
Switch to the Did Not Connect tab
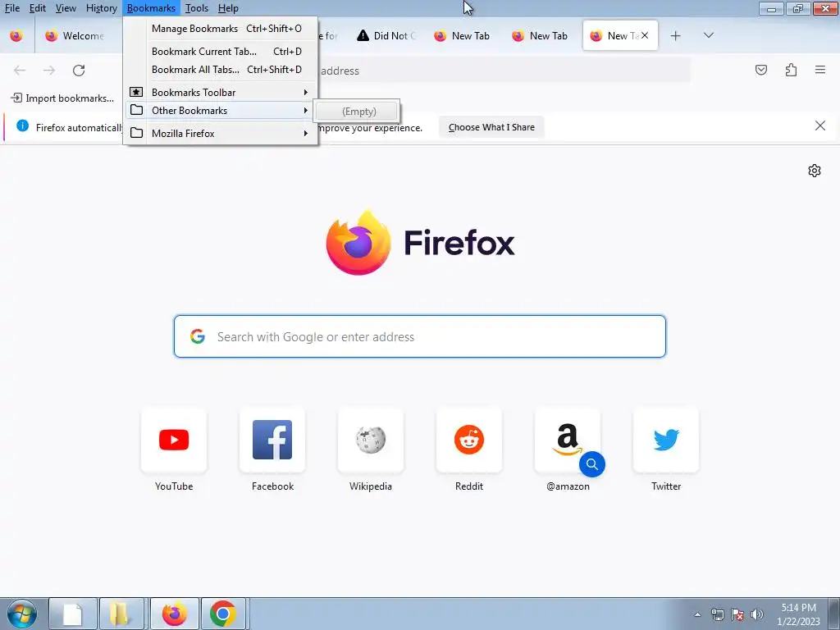coord(386,35)
